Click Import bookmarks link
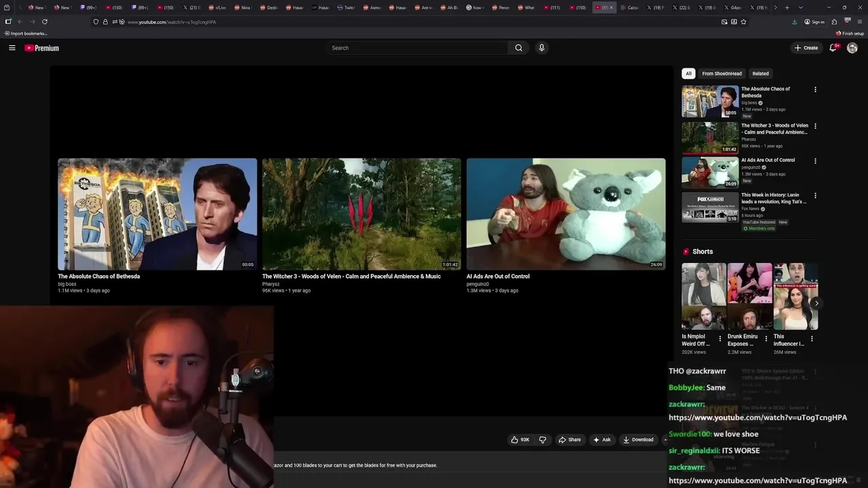This screenshot has width=868, height=488. tap(26, 33)
